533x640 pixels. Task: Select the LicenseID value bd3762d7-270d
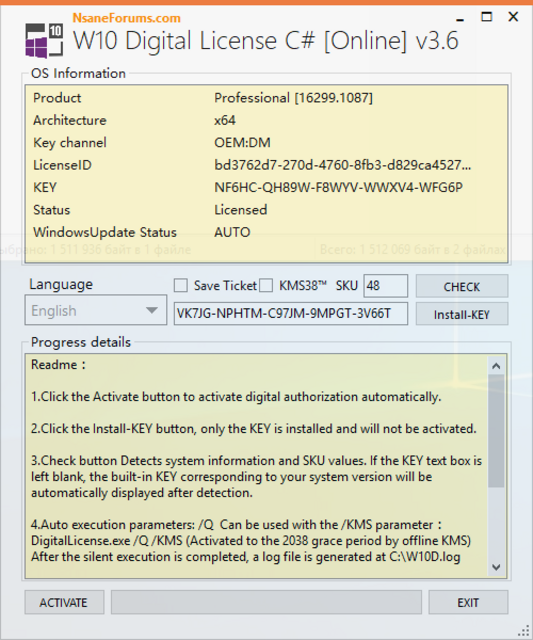342,165
